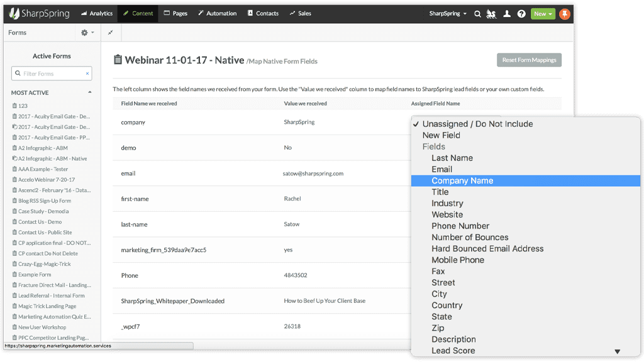Click satow@sharpspring.com value
Screen dimensions: 644x362
pyautogui.click(x=313, y=173)
